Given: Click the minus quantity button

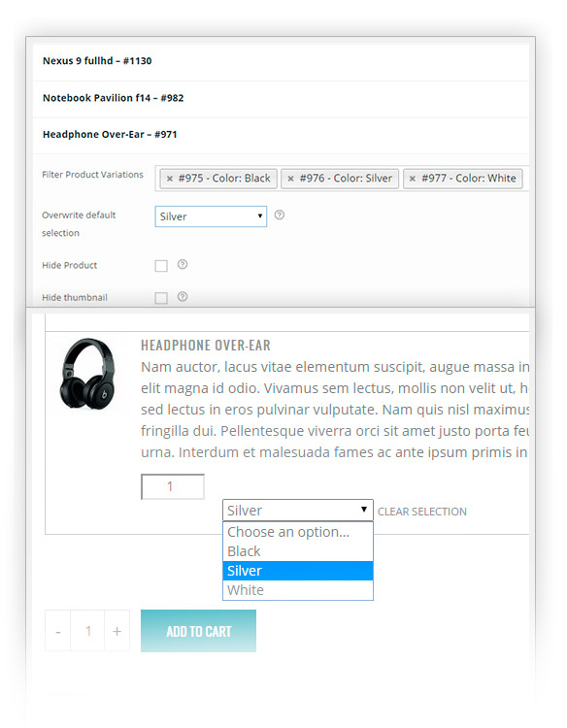Looking at the screenshot, I should click(58, 631).
